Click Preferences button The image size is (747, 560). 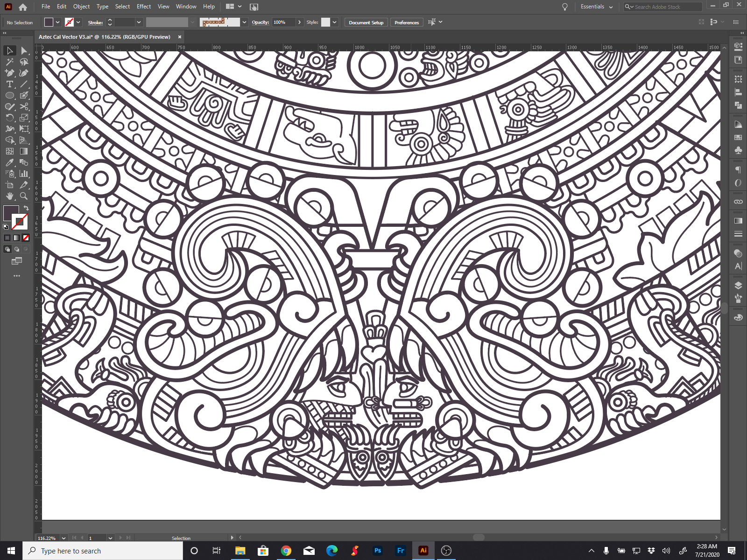[x=407, y=22]
